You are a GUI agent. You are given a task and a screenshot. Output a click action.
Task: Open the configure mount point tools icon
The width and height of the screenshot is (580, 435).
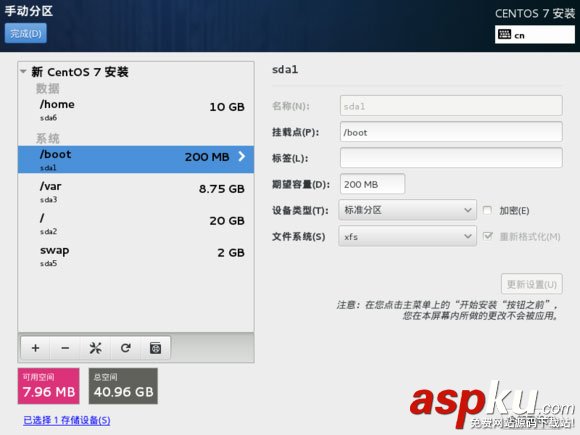(95, 348)
